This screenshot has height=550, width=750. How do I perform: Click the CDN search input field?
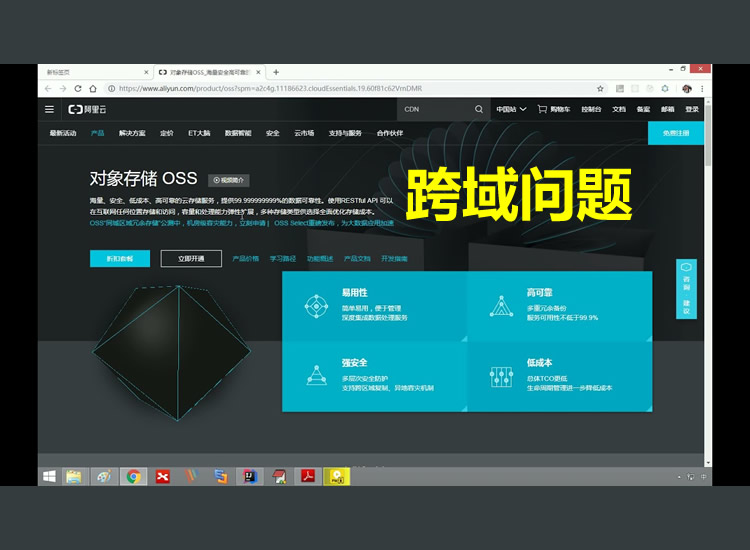point(433,109)
